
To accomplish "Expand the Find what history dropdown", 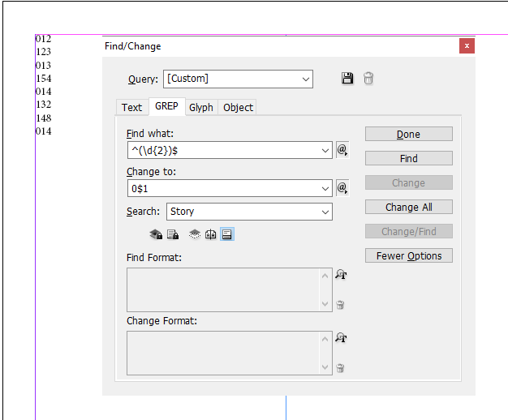I will pyautogui.click(x=325, y=150).
